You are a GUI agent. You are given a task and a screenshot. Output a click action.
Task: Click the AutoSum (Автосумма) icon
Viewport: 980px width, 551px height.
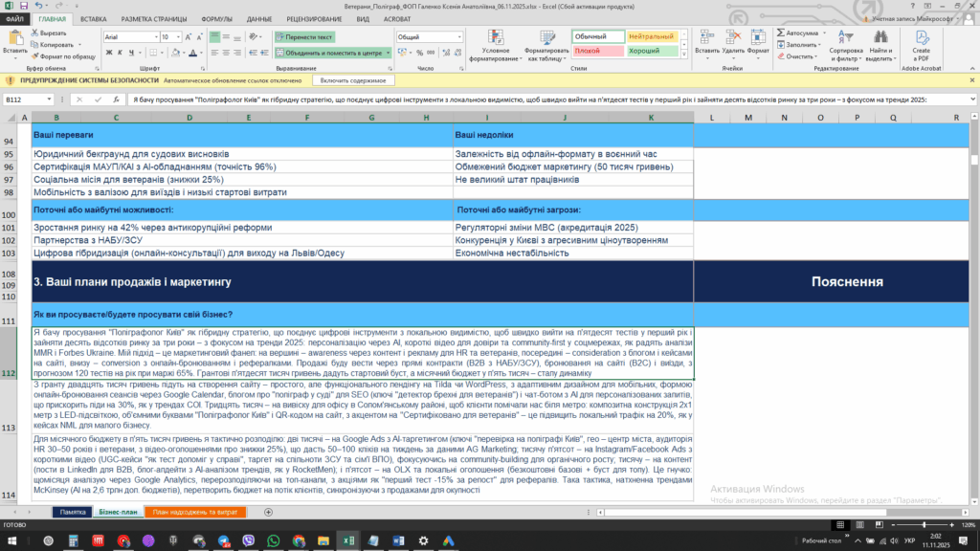point(782,32)
